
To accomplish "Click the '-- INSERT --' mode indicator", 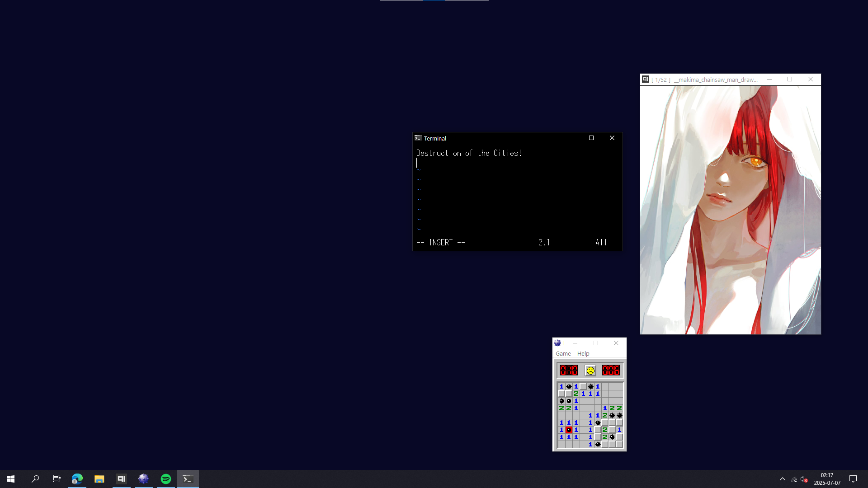I will pyautogui.click(x=441, y=243).
